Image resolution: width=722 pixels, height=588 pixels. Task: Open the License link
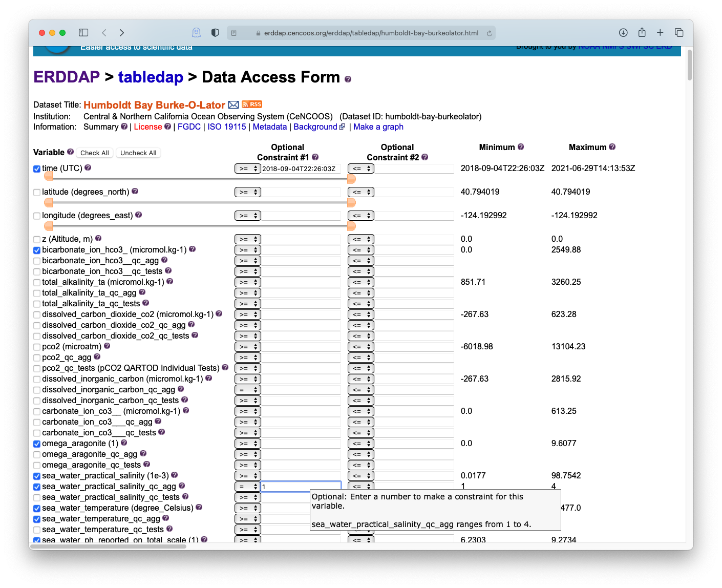point(148,127)
